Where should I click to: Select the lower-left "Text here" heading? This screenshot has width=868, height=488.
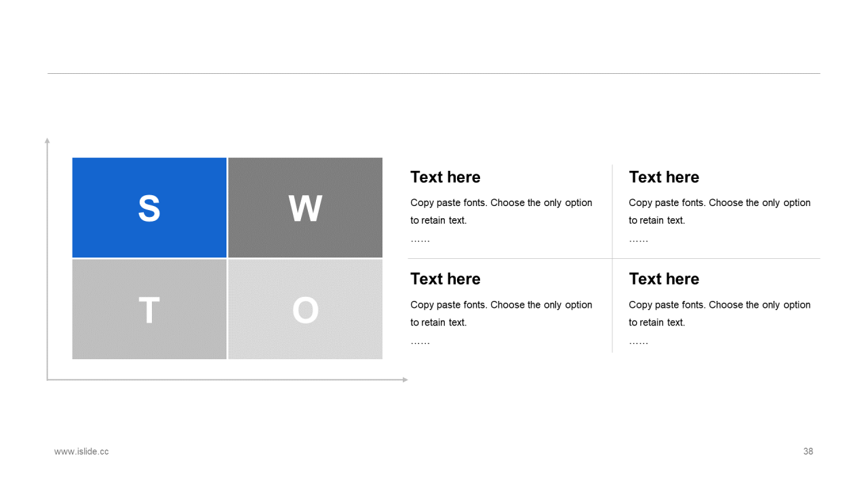(x=445, y=279)
